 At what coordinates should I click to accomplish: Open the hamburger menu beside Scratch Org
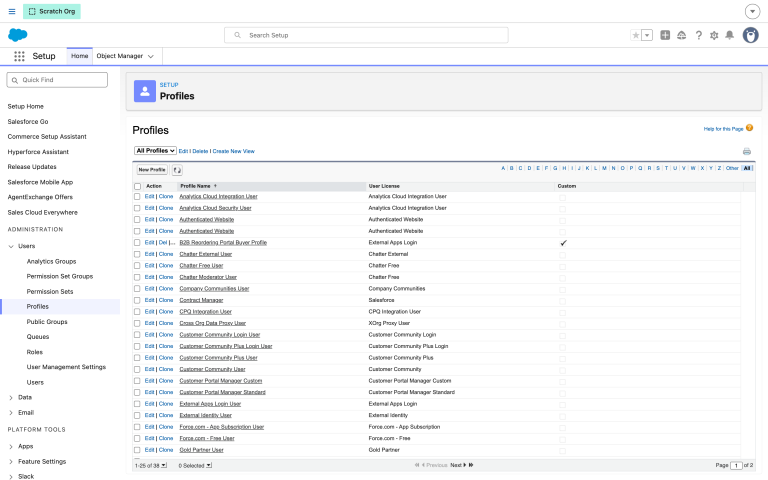pyautogui.click(x=12, y=11)
